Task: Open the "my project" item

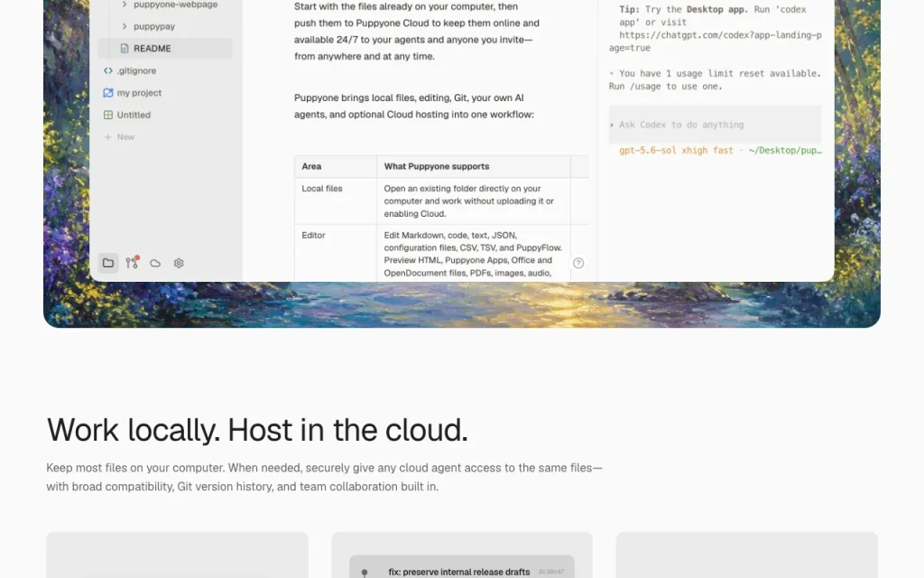Action: click(x=133, y=93)
